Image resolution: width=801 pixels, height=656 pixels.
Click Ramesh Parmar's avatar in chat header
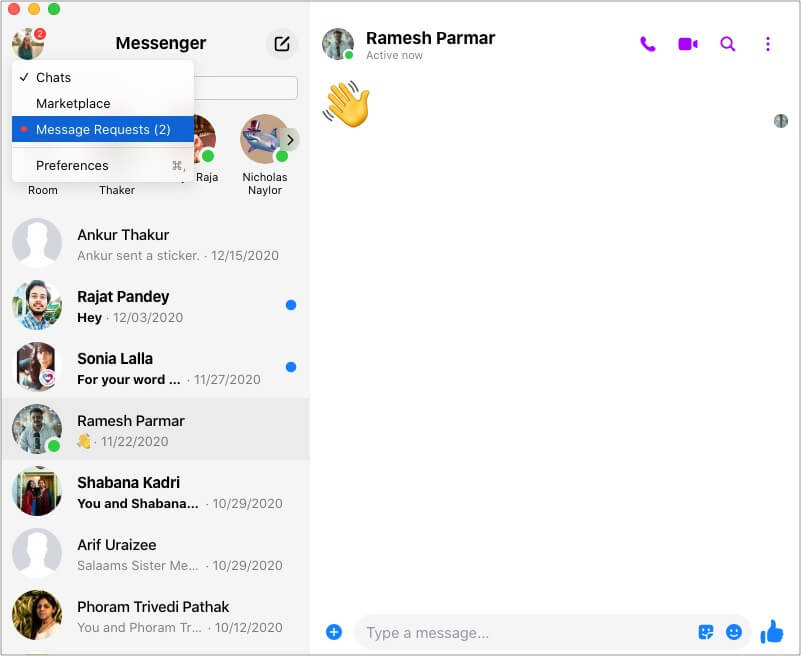click(x=338, y=44)
